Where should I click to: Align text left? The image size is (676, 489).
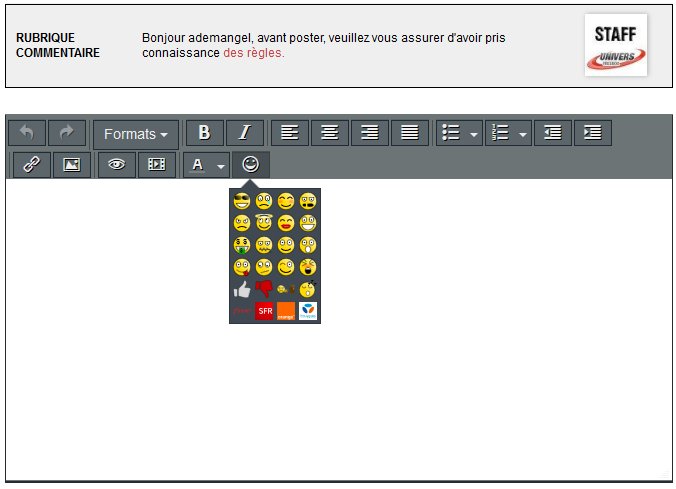click(x=290, y=133)
